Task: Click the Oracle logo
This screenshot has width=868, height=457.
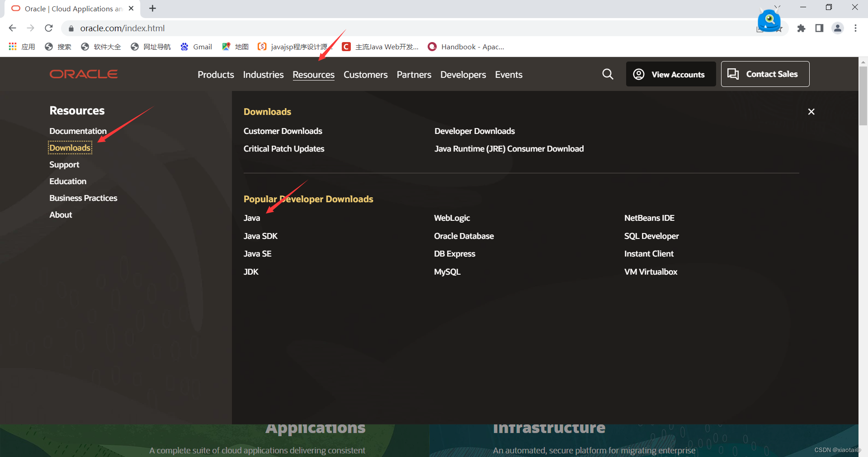Action: click(x=83, y=74)
